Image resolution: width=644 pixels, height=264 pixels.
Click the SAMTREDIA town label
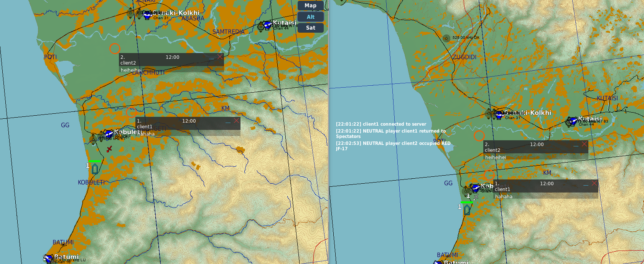[229, 32]
